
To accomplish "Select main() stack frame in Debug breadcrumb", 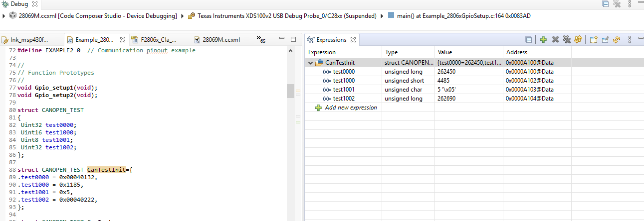I will click(463, 16).
